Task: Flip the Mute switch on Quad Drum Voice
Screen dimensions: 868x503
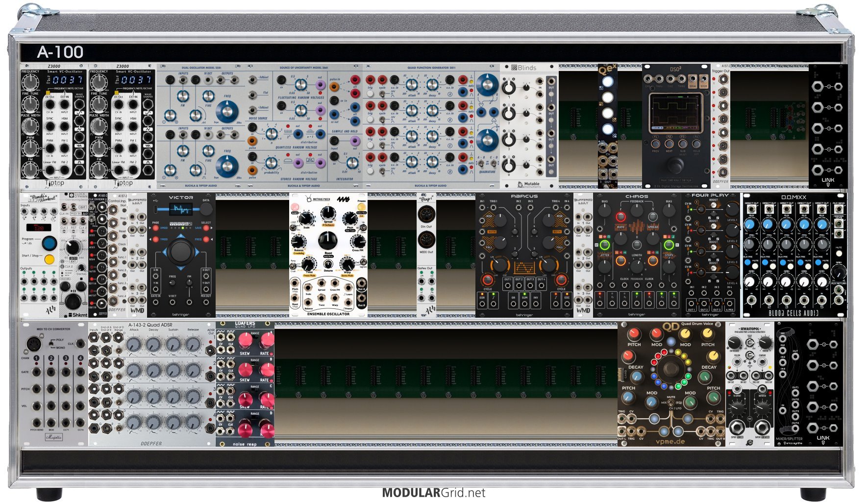Action: pyautogui.click(x=671, y=402)
